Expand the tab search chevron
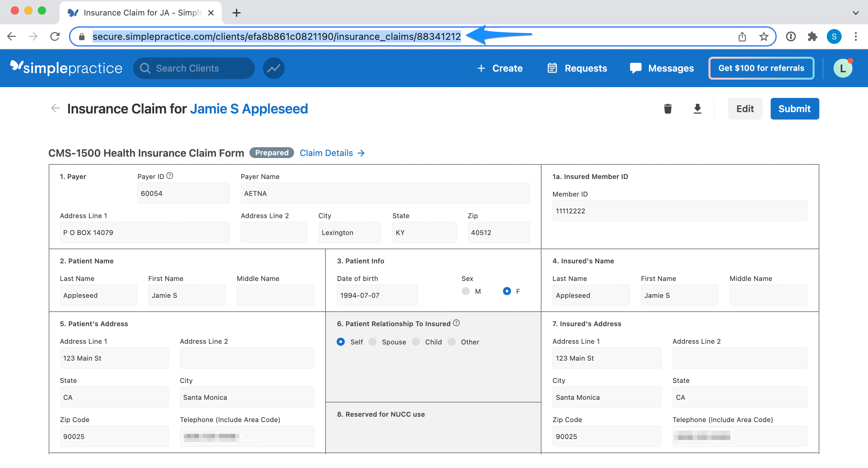This screenshot has height=468, width=868. pyautogui.click(x=855, y=13)
